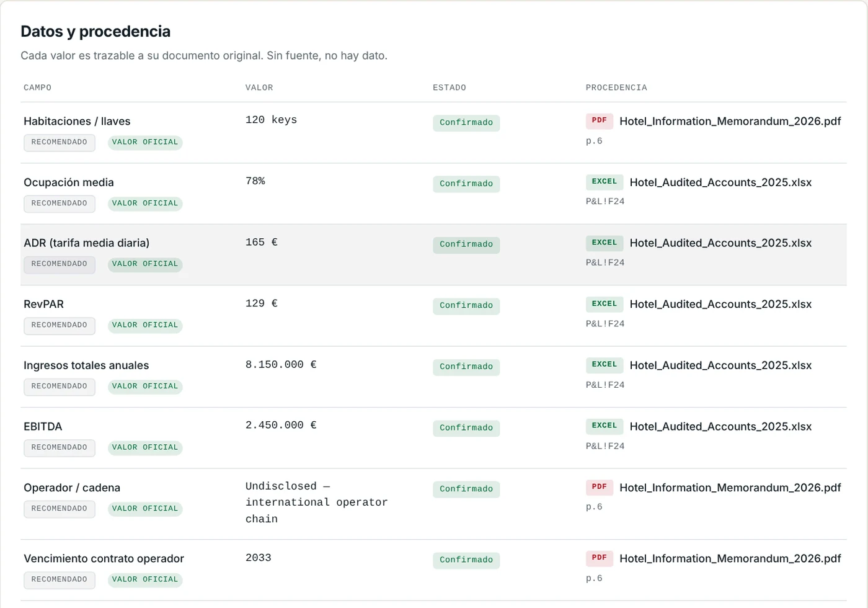Screen dimensions: 868x608
Task: Click the ESTADO column header
Action: pos(449,87)
